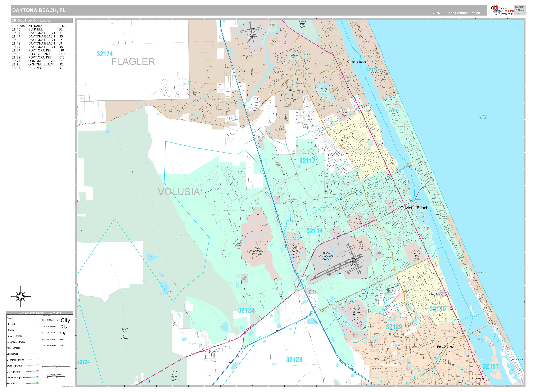The height and width of the screenshot is (392, 533).
Task: Click the 'Scale in Miles' bar
Action: click(56, 366)
